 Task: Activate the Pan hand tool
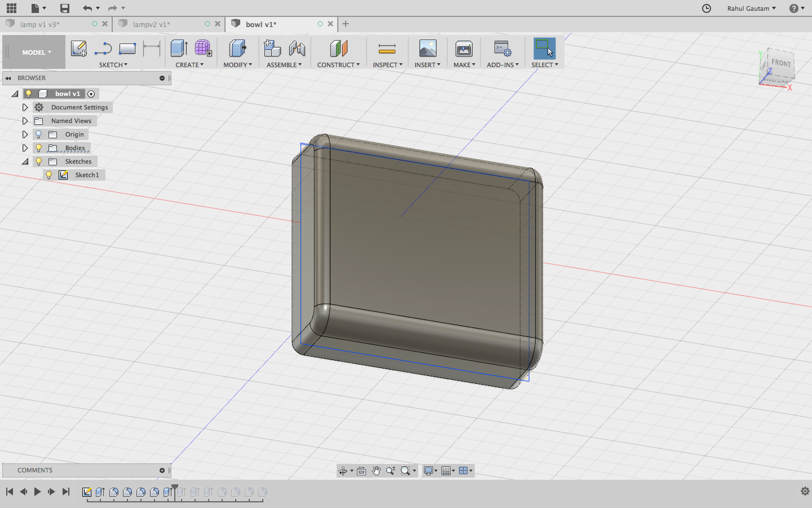(x=376, y=471)
